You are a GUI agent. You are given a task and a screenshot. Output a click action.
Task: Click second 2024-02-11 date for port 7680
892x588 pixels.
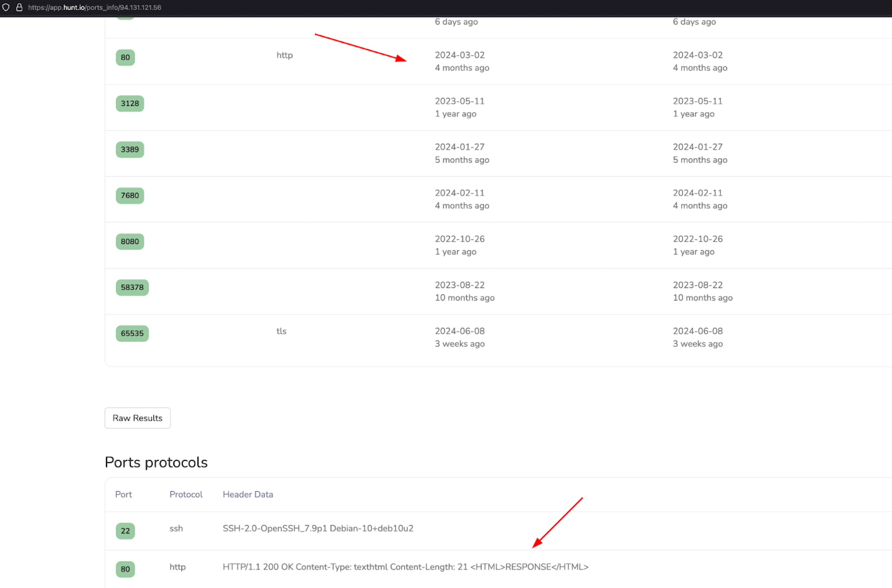[697, 193]
